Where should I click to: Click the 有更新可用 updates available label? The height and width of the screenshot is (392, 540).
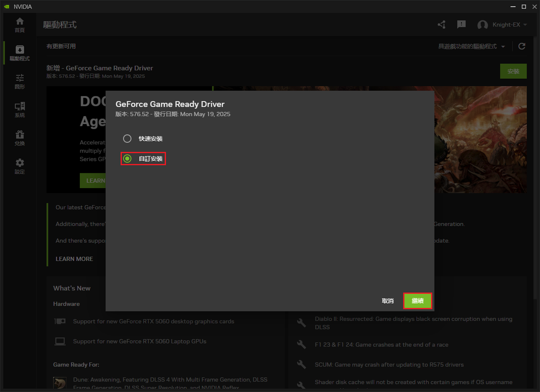point(61,46)
